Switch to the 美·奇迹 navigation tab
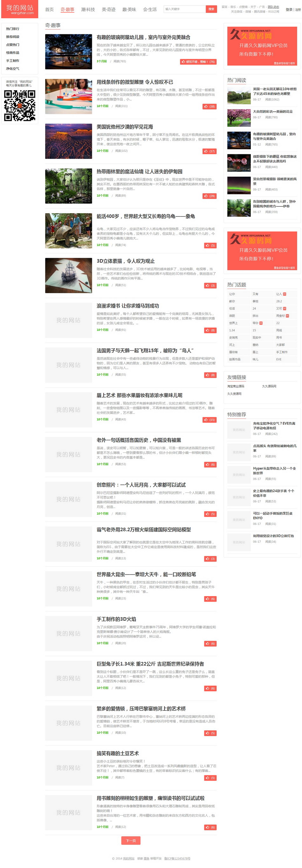 (x=108, y=10)
